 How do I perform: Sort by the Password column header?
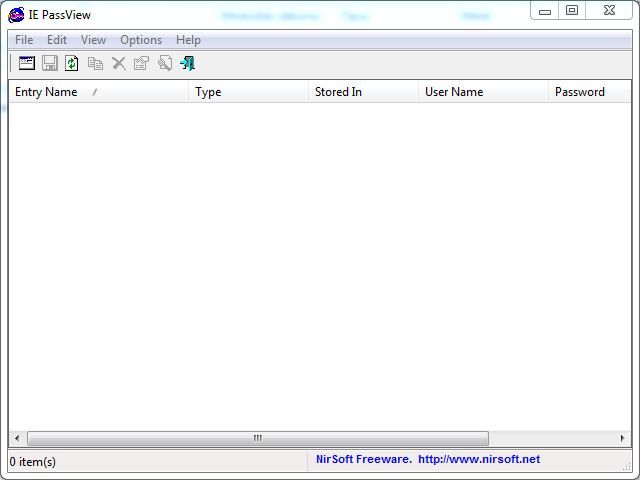coord(590,92)
